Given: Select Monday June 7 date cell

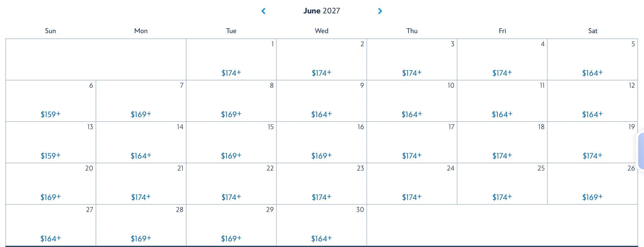Looking at the screenshot, I should [141, 101].
